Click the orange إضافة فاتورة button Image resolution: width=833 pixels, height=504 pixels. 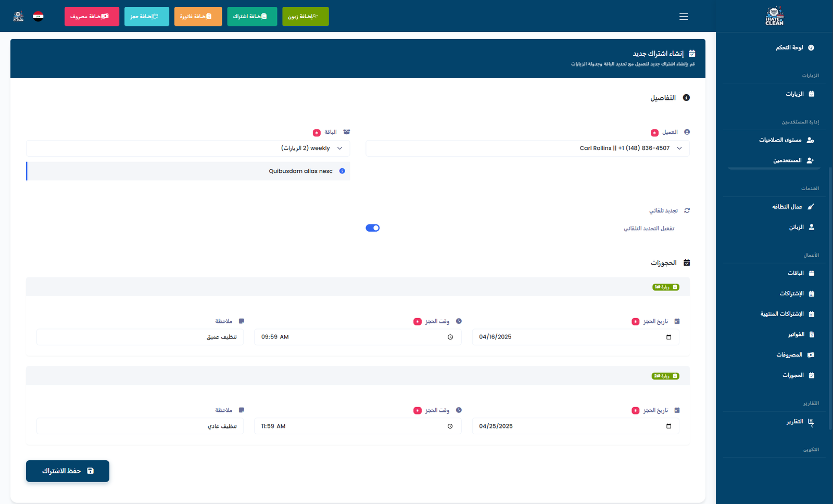[x=198, y=17]
